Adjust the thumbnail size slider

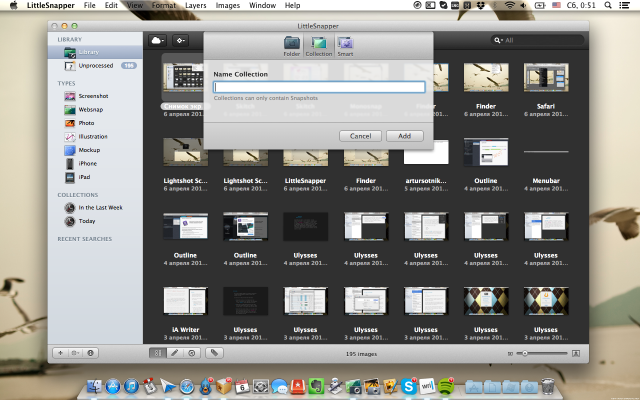point(523,353)
